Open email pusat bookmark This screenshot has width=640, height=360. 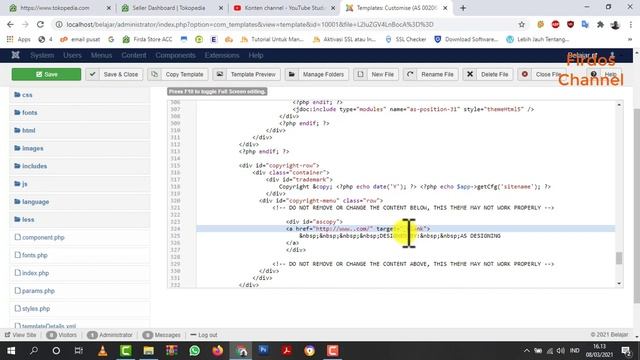80,39
